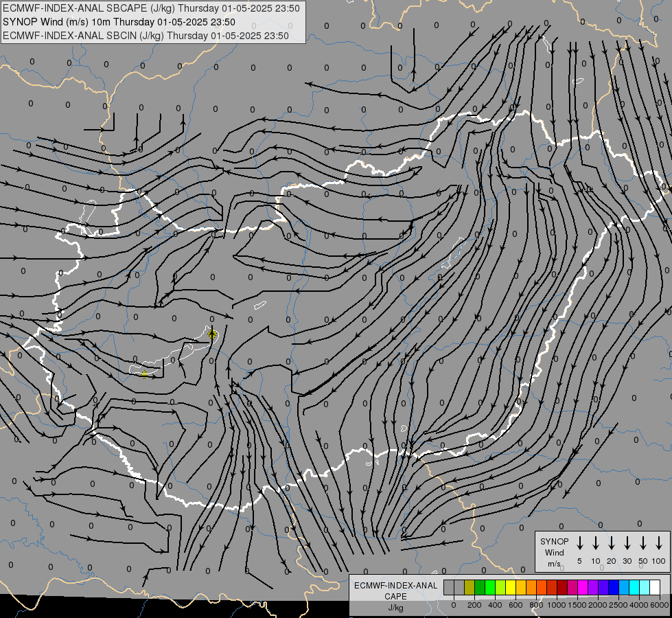Click the 1500 value on the CAPE scale

(577, 605)
